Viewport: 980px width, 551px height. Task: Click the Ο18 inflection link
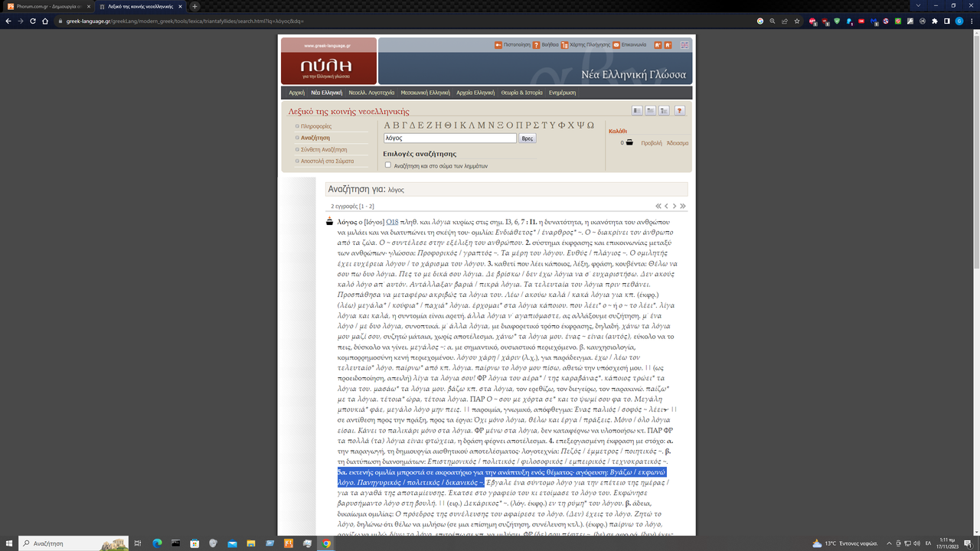[391, 221]
